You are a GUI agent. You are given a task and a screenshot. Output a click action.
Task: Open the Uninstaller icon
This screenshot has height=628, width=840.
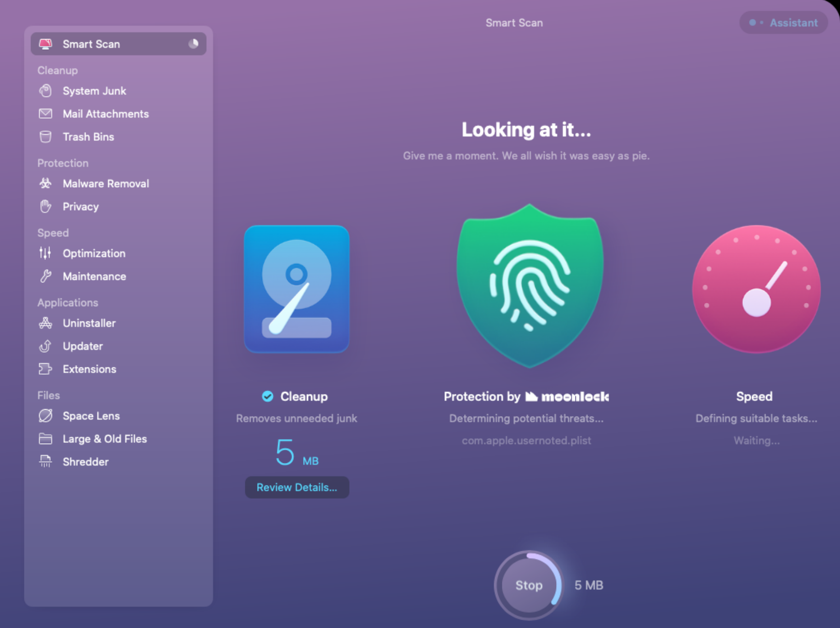(x=46, y=323)
